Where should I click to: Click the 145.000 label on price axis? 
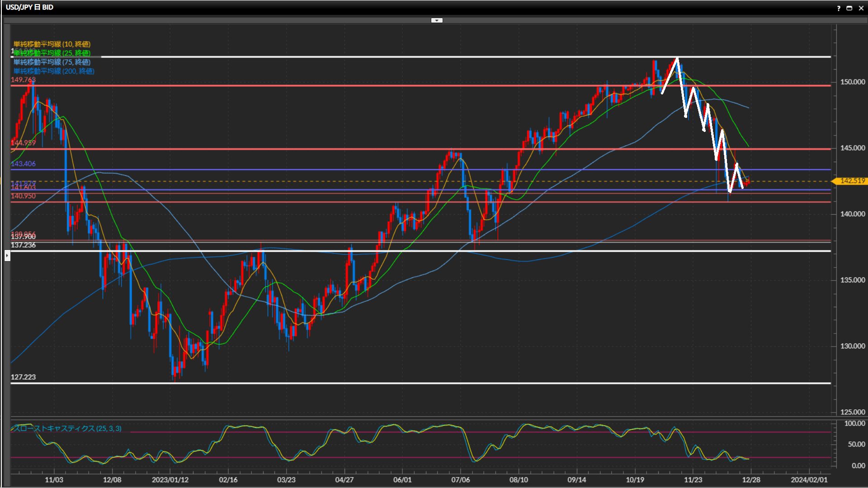(852, 148)
